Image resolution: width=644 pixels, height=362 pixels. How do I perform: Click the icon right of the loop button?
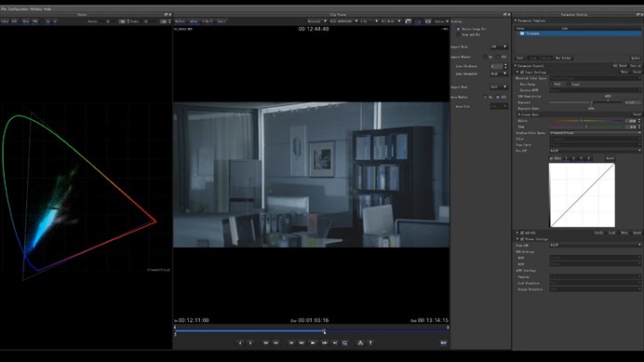click(360, 342)
